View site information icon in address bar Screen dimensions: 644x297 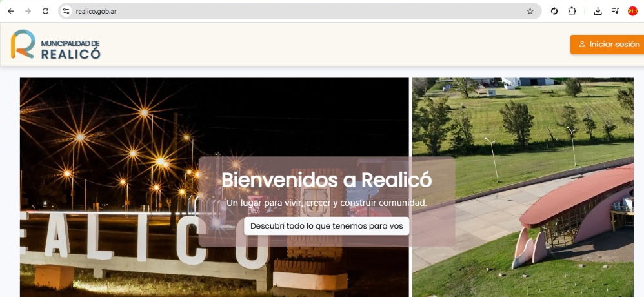[x=66, y=11]
